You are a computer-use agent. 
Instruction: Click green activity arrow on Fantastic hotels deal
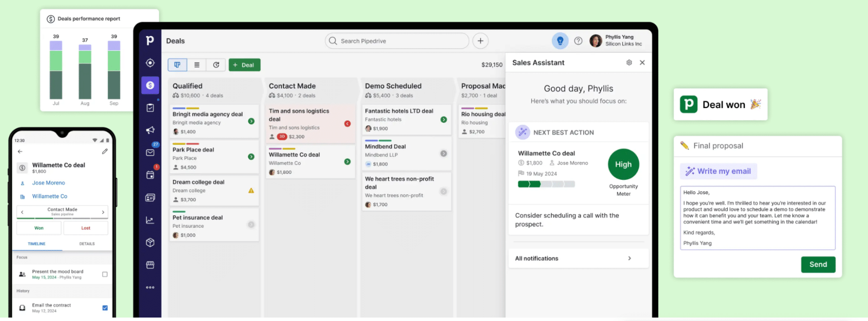point(444,119)
